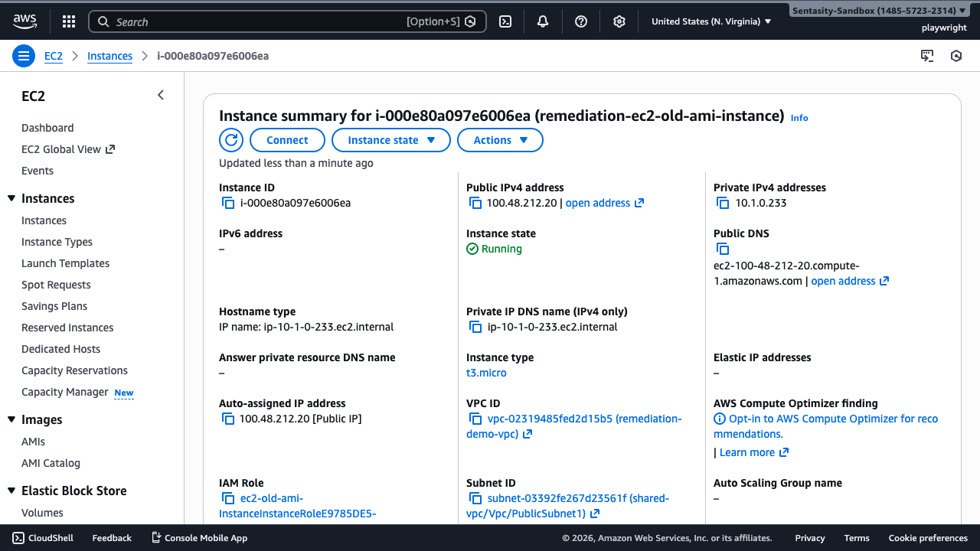Image resolution: width=980 pixels, height=551 pixels.
Task: Click the Connect button
Action: (287, 140)
